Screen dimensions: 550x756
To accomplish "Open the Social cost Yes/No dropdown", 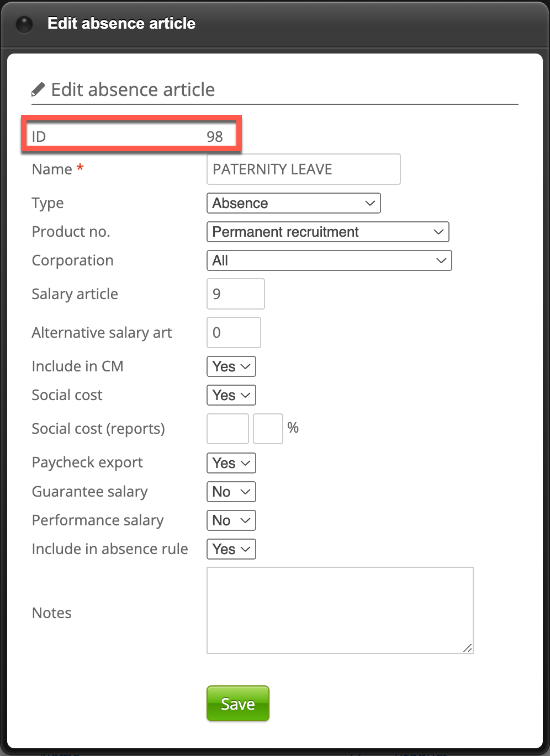I will [231, 395].
